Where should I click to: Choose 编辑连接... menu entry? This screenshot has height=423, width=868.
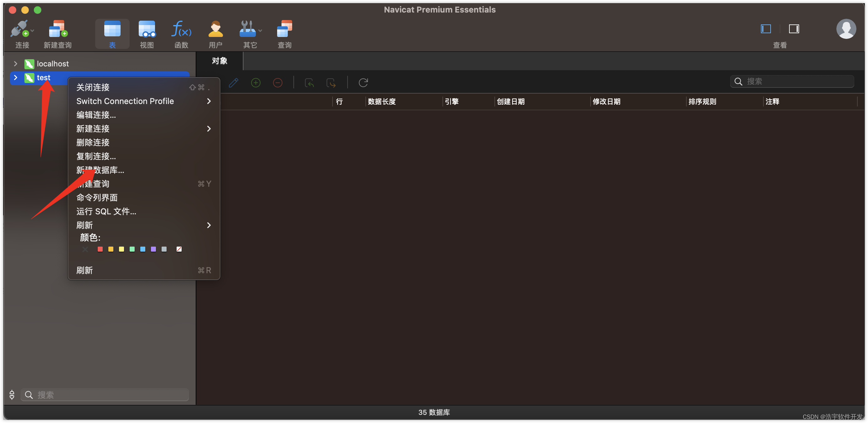(144, 115)
